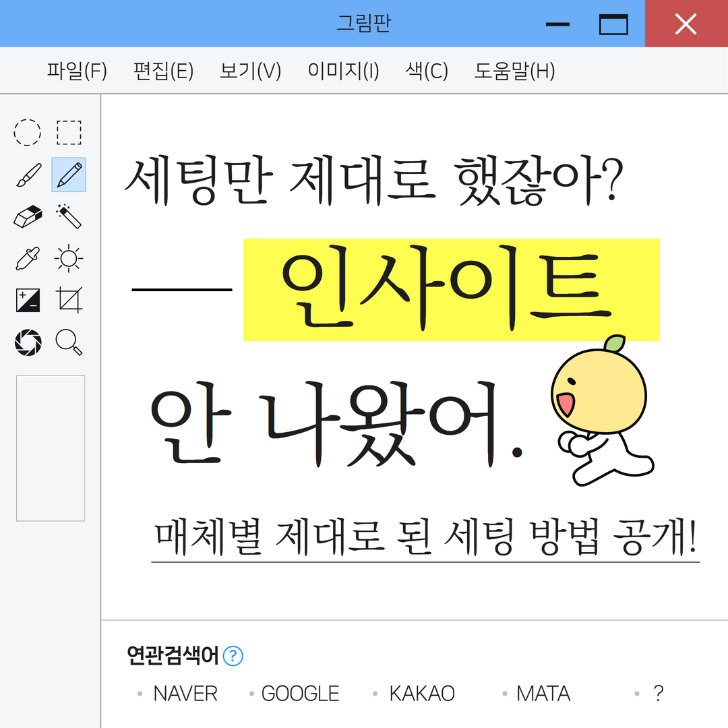This screenshot has width=728, height=728.
Task: Open the 파일(F) menu
Action: pos(77,71)
